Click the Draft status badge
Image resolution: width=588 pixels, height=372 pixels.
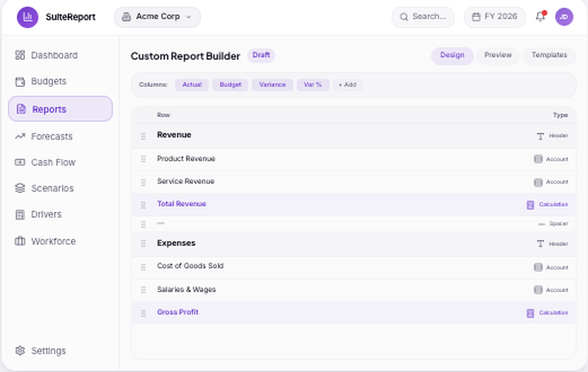[261, 55]
